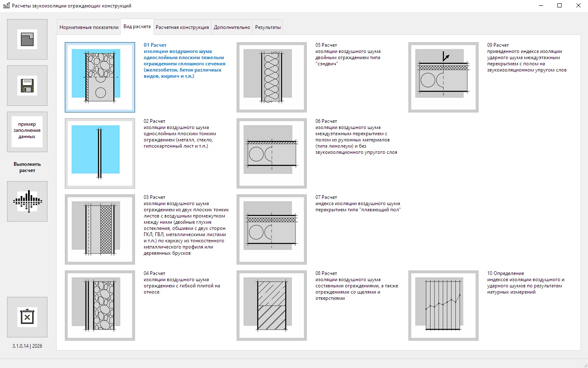Screen dimensions: 588x368
Task: Select calculation 07 floating floor thumbnail
Action: point(272,229)
